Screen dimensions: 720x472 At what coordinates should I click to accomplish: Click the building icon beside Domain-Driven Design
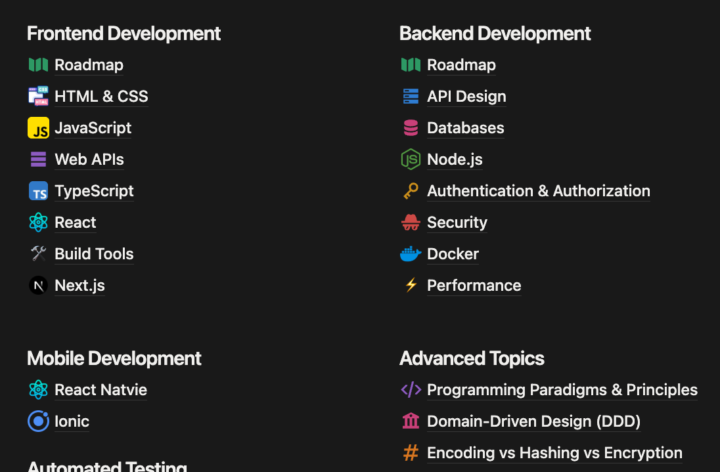[x=411, y=421]
